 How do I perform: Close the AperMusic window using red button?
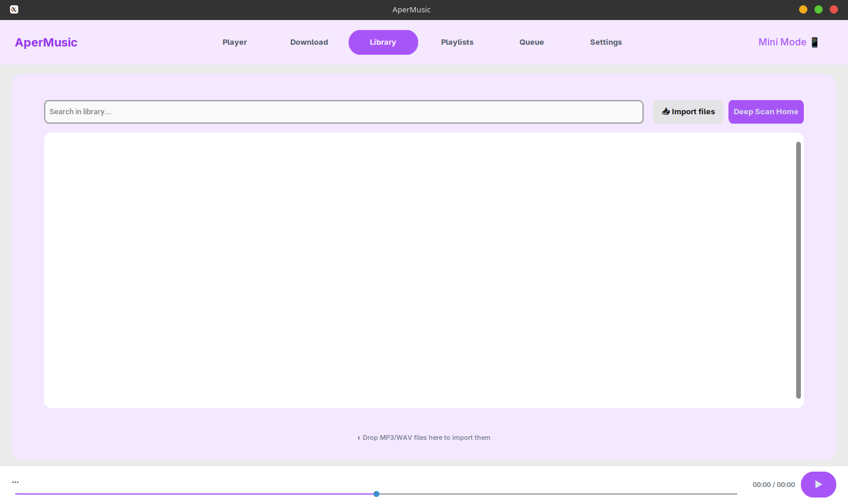[834, 9]
